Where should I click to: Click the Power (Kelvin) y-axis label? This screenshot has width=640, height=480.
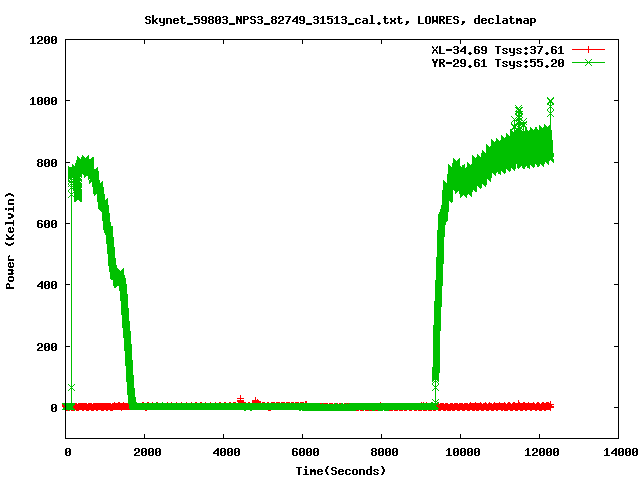[x=10, y=240]
